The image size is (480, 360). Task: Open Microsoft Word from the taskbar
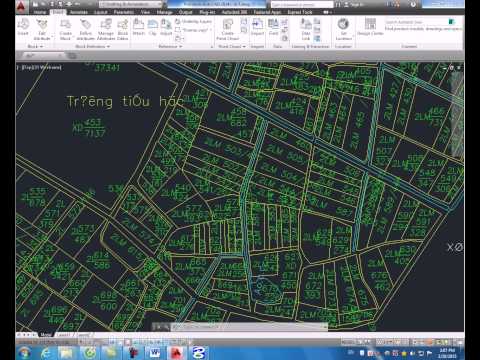[155, 353]
